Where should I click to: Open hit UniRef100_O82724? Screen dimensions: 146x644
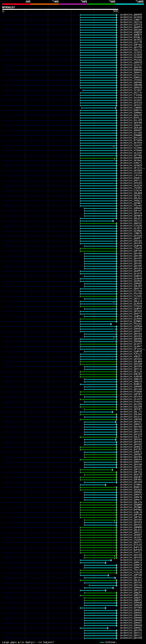coord(131,22)
